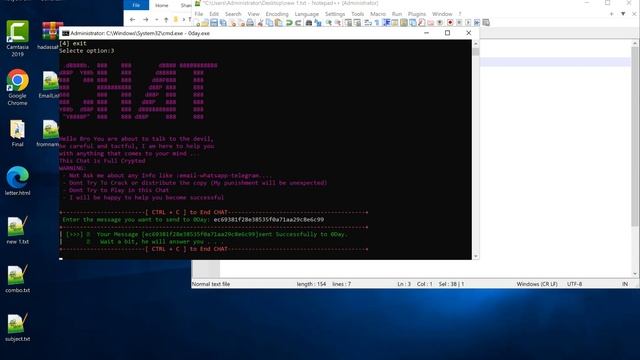Open Camtasia 2019 desktop shortcut

pos(18,38)
